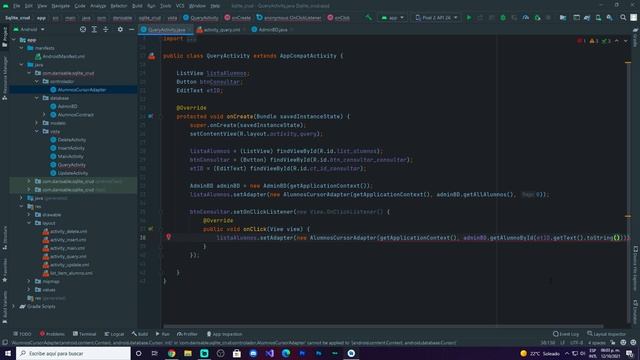Click the override gutter icon next to onCreate

point(151,116)
